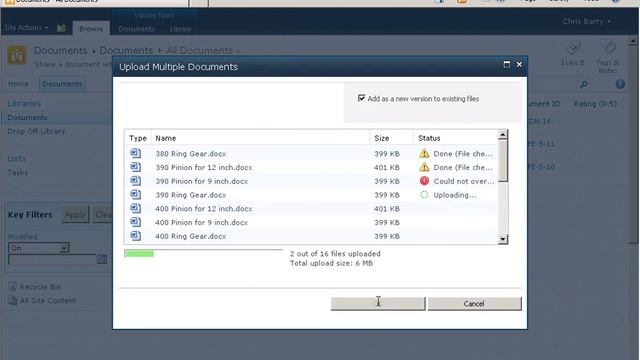Click the file list scroll down arrow
Image resolution: width=640 pixels, height=360 pixels.
[503, 240]
